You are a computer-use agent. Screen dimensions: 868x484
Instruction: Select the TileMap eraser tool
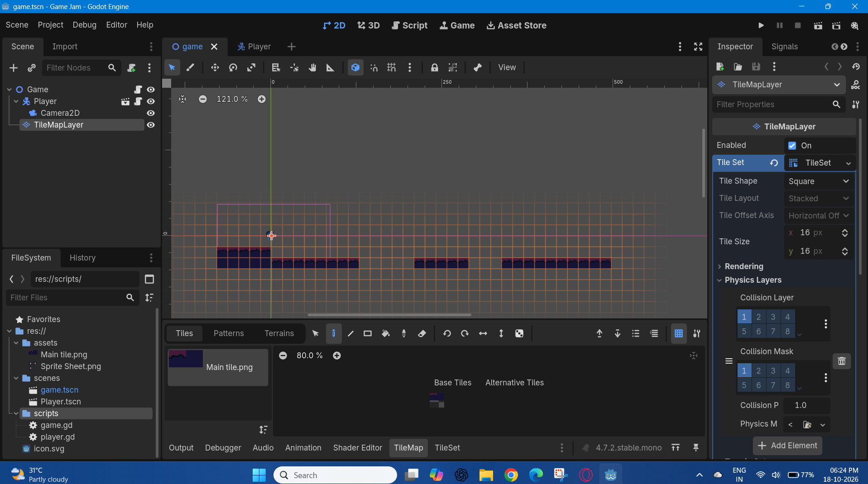(x=422, y=333)
